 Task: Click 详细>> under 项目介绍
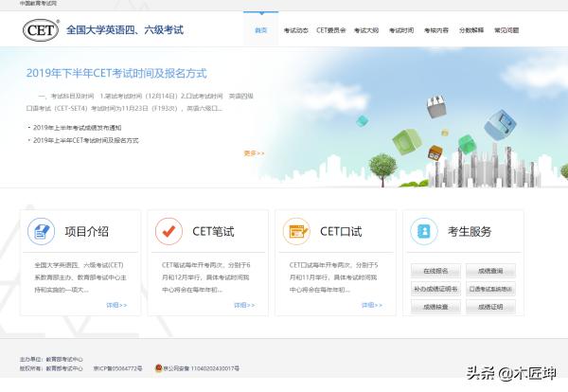coord(115,305)
